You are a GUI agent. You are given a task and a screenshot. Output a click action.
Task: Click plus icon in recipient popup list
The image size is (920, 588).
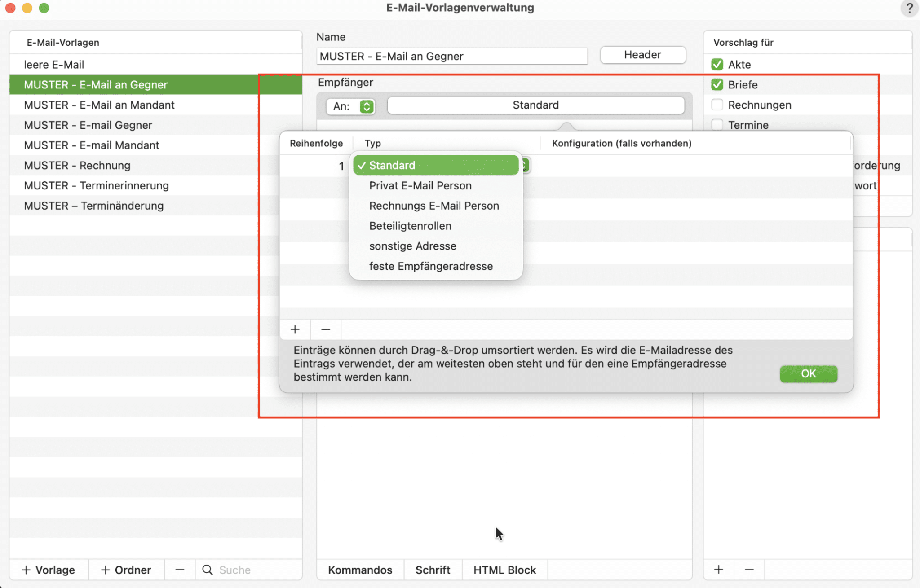tap(295, 329)
